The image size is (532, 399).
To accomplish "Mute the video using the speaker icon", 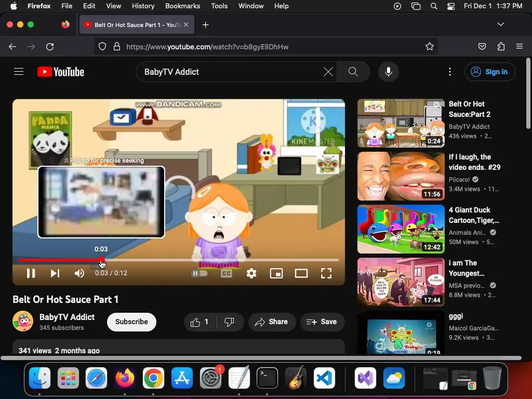I will click(x=79, y=273).
